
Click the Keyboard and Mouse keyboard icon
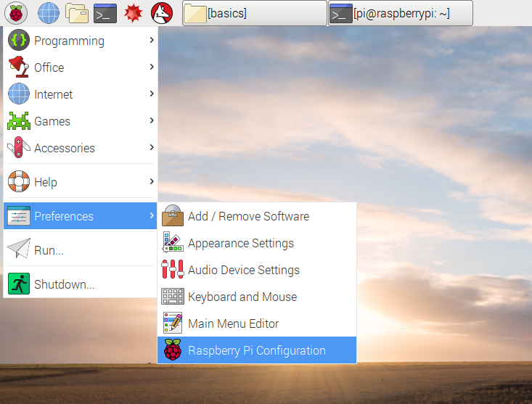click(x=173, y=296)
